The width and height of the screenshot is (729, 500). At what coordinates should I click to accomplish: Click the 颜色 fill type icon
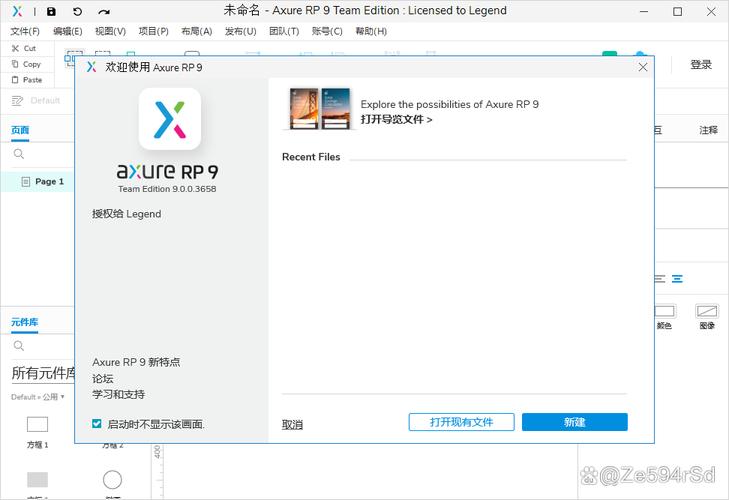click(664, 311)
